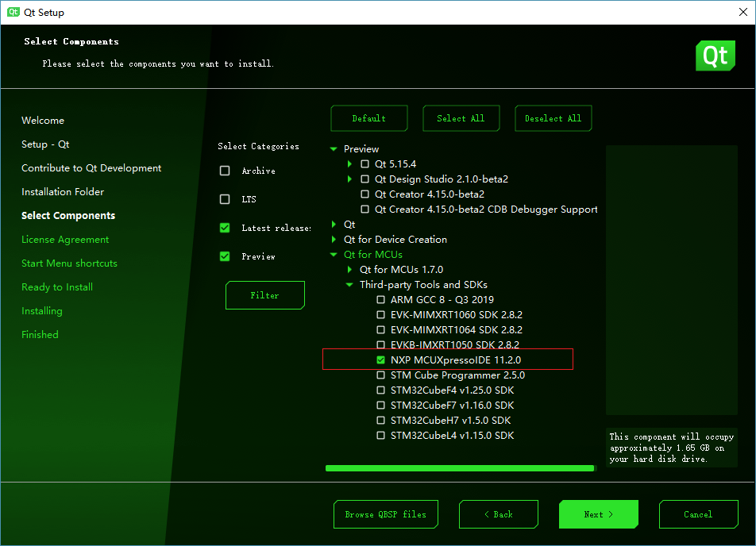Select the Installing step in sidebar
The image size is (756, 546).
coord(42,311)
